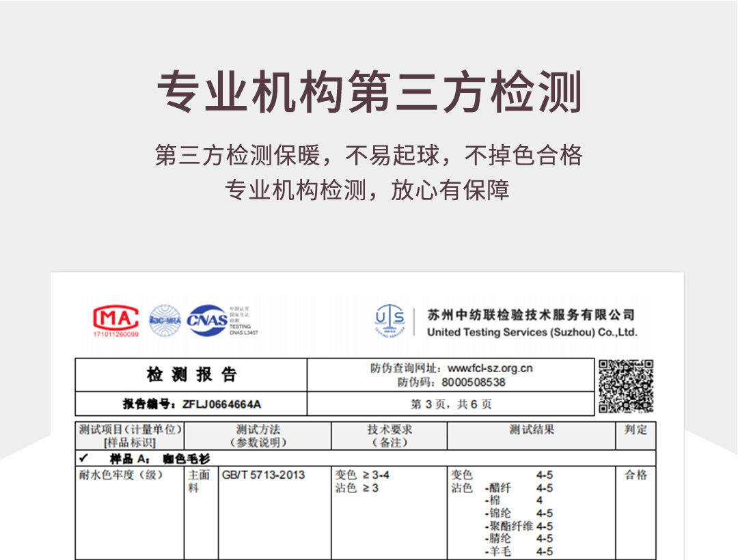The height and width of the screenshot is (560, 738).
Task: Click the -羊毛 result row
Action: click(519, 552)
